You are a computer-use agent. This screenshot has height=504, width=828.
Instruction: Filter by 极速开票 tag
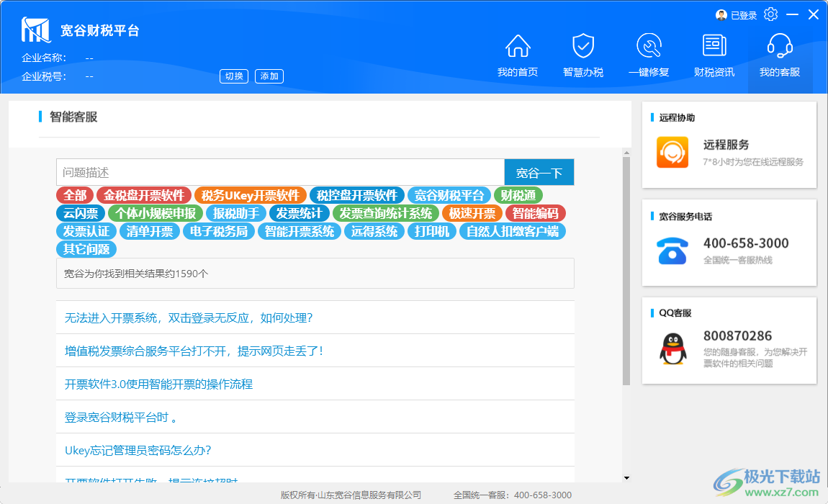point(472,213)
